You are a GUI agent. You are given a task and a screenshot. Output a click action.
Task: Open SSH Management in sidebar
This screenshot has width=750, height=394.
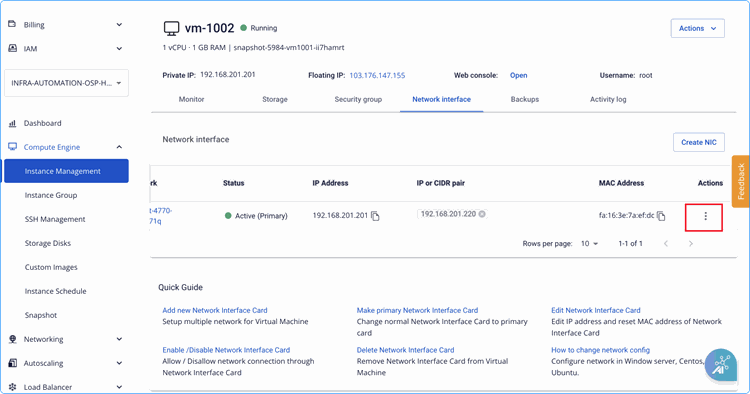tap(55, 219)
